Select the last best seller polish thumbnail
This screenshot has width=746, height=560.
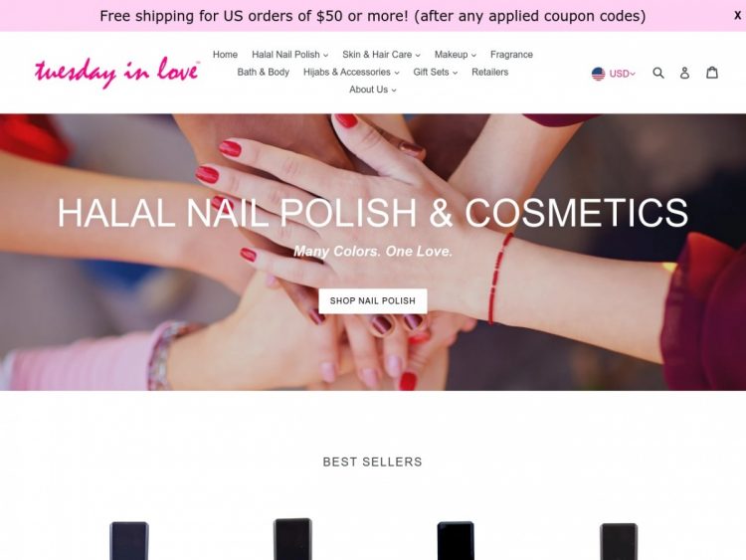pos(619,541)
